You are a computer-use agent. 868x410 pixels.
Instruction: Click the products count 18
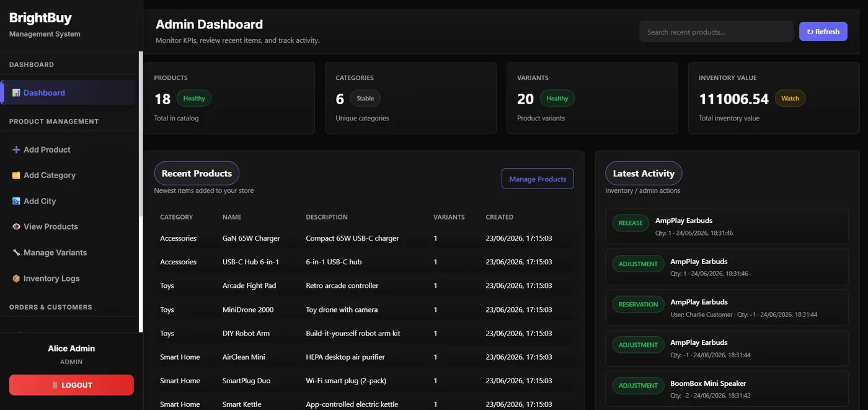162,99
